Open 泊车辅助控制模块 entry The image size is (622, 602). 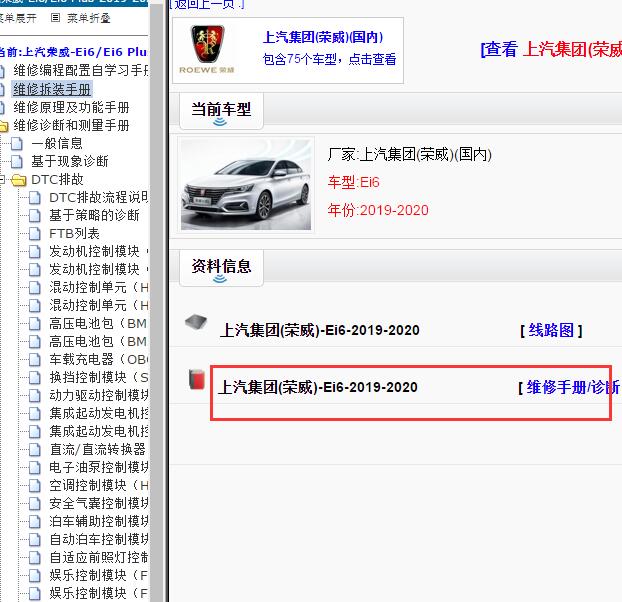(98, 521)
